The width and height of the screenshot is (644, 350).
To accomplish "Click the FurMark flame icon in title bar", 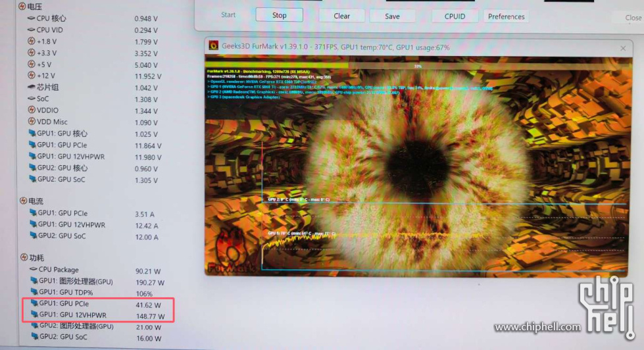I will (x=213, y=45).
